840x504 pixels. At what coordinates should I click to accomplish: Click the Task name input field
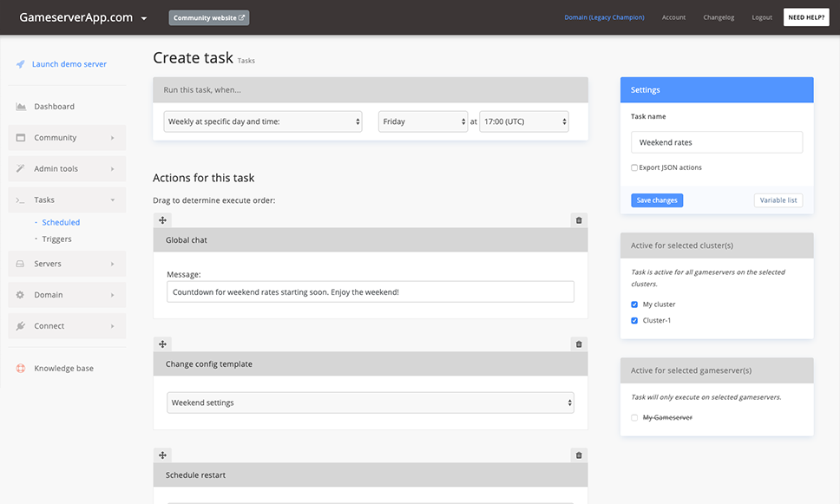tap(717, 142)
